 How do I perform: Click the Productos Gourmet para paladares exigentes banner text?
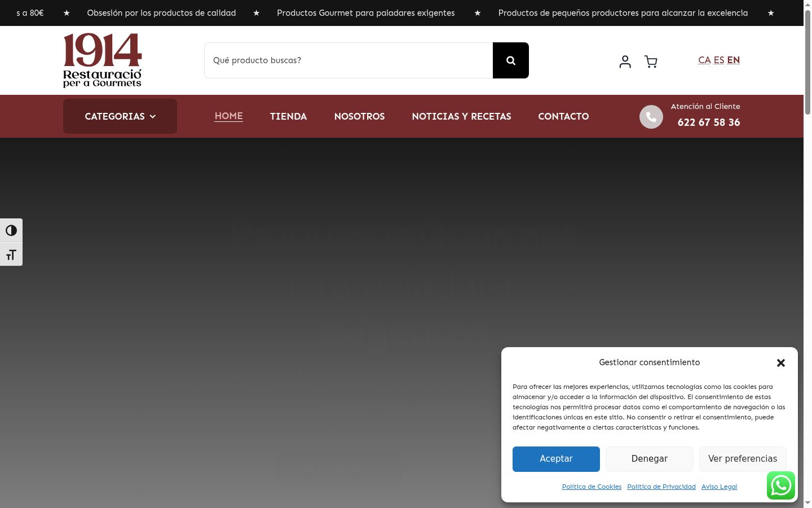tap(365, 13)
